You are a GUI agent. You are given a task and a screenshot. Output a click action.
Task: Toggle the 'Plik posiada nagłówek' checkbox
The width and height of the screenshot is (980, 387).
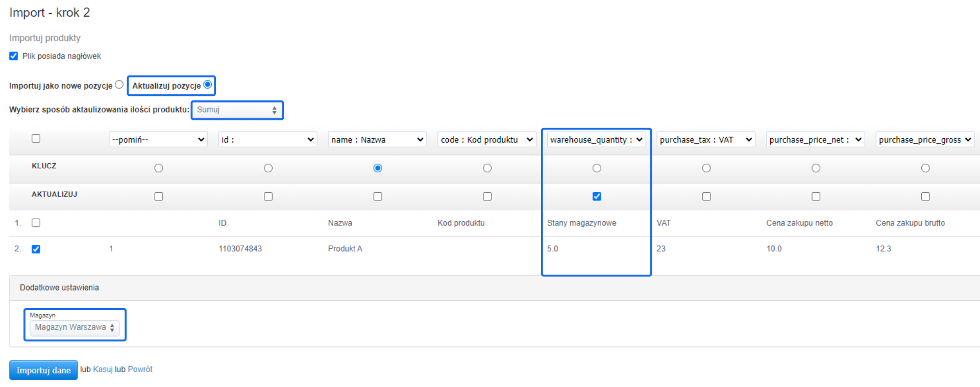pos(14,56)
